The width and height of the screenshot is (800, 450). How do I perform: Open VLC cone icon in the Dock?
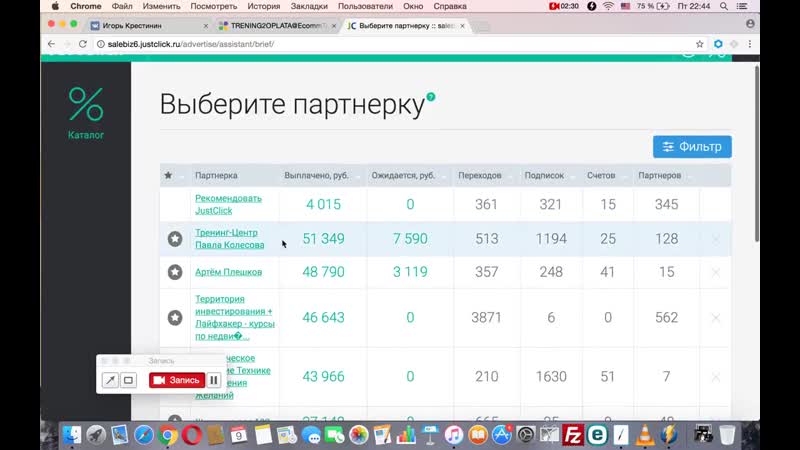(645, 435)
